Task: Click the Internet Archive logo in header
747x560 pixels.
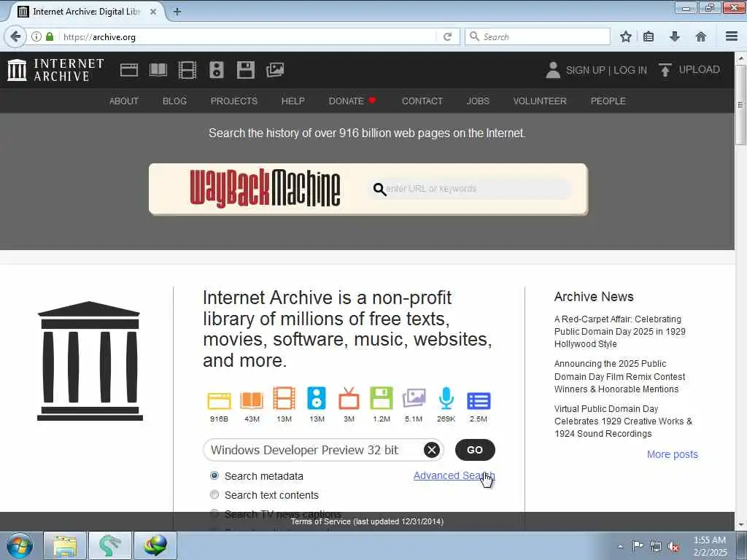Action: pyautogui.click(x=55, y=70)
